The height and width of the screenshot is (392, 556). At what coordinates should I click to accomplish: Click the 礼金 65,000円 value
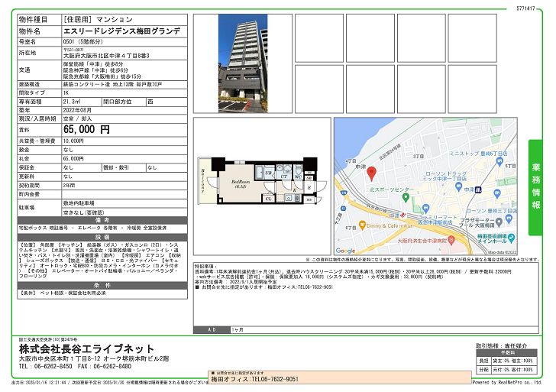click(x=73, y=159)
